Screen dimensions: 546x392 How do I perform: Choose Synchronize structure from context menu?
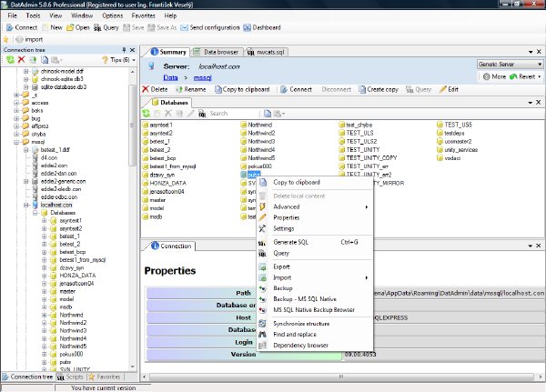315,324
